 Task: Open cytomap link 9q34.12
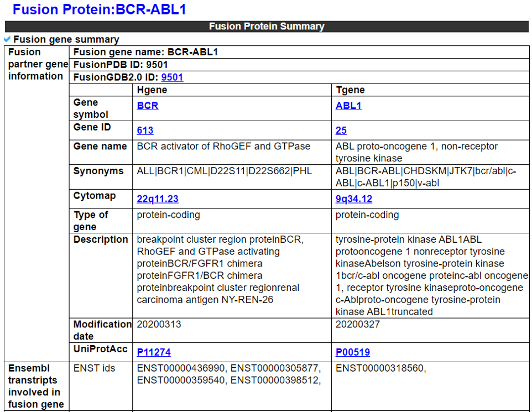pyautogui.click(x=354, y=199)
